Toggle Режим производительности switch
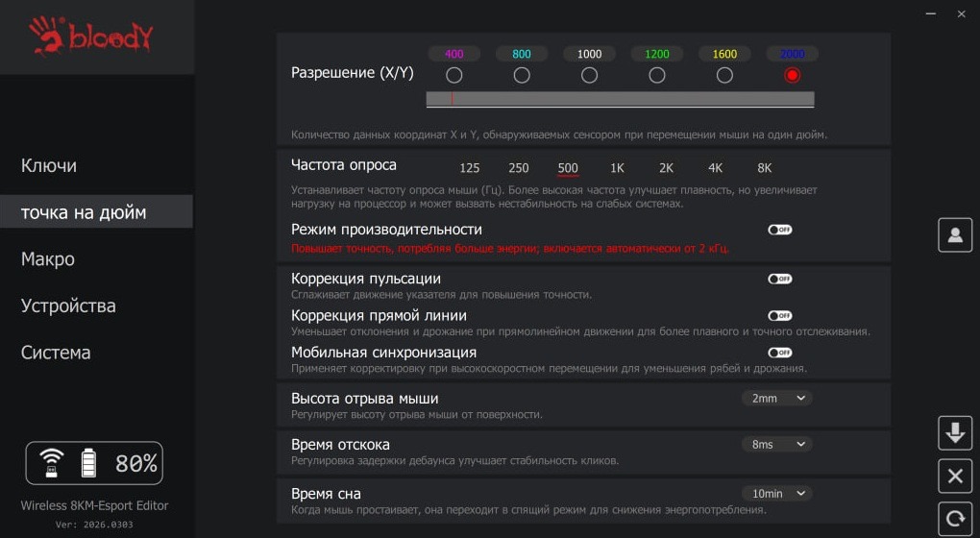 point(780,230)
